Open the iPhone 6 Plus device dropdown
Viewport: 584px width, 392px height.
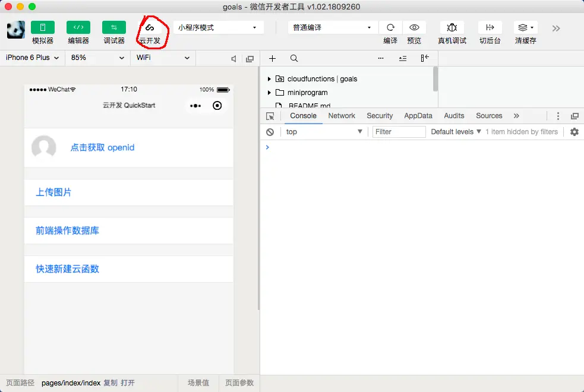point(33,58)
